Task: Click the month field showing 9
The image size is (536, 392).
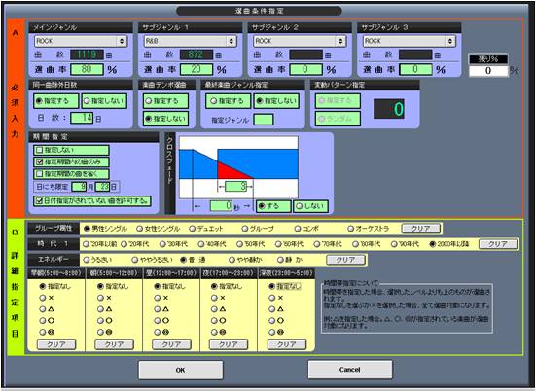Action: [79, 187]
